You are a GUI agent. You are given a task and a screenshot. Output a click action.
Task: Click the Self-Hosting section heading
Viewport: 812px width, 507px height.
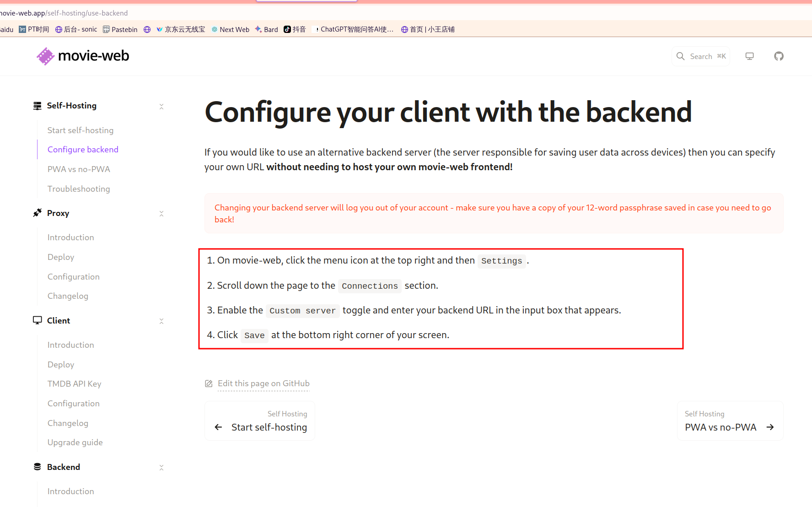pos(72,106)
